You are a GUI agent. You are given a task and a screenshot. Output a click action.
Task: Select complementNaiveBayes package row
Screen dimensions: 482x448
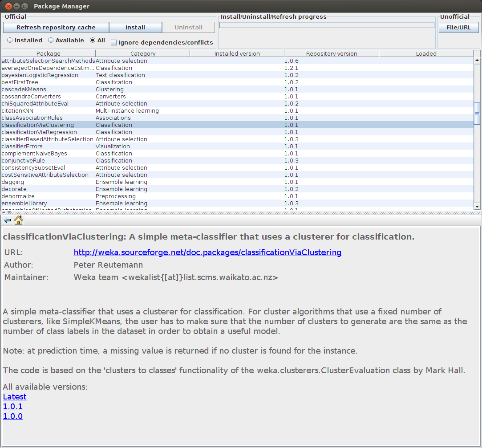click(237, 154)
